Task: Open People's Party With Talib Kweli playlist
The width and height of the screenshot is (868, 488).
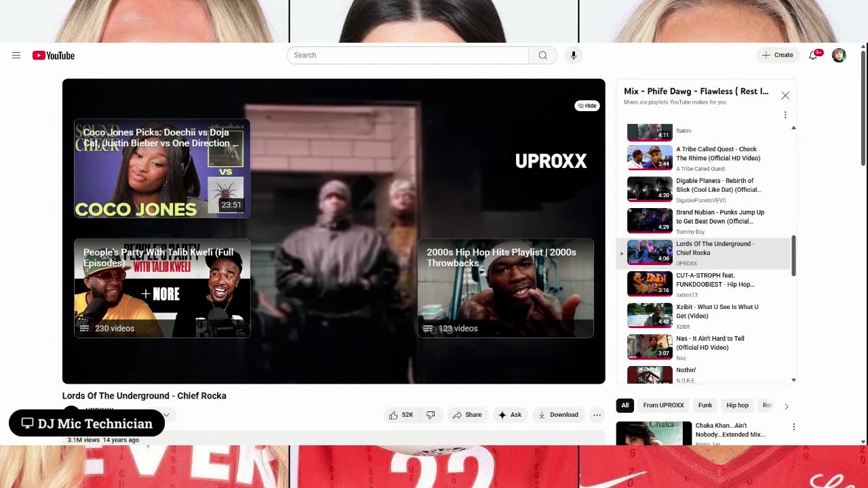Action: (x=162, y=288)
